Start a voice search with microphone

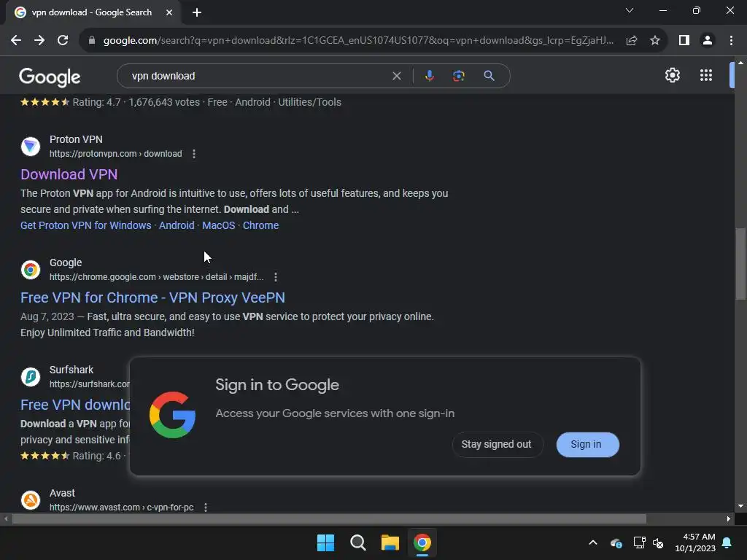[x=429, y=76]
